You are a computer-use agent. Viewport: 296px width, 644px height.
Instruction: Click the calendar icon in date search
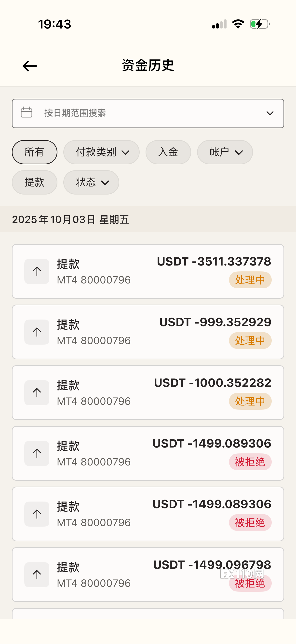click(x=27, y=112)
